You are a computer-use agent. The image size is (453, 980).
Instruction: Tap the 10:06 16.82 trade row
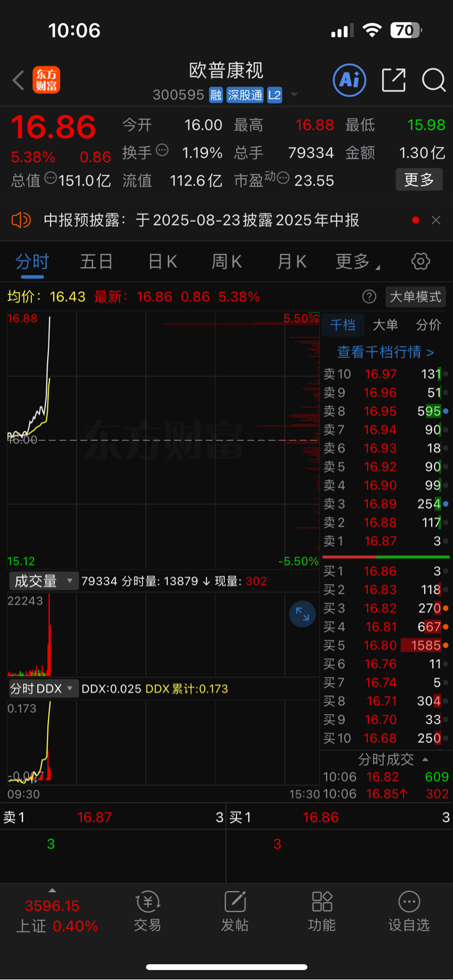(386, 777)
